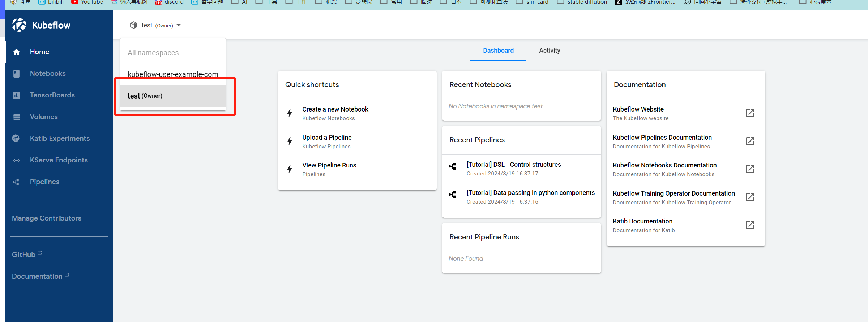The height and width of the screenshot is (322, 868).
Task: Select test (Owner) option in namespace list
Action: (173, 96)
